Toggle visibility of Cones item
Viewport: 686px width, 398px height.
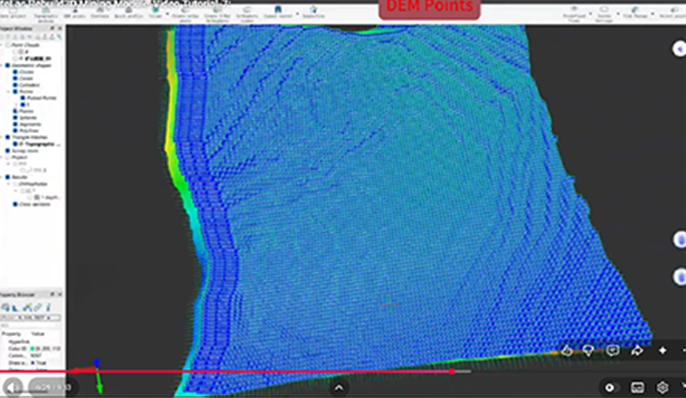click(15, 78)
